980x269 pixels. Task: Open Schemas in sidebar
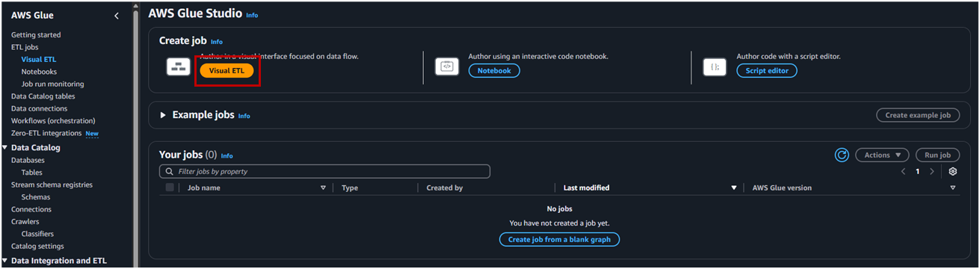click(x=36, y=197)
